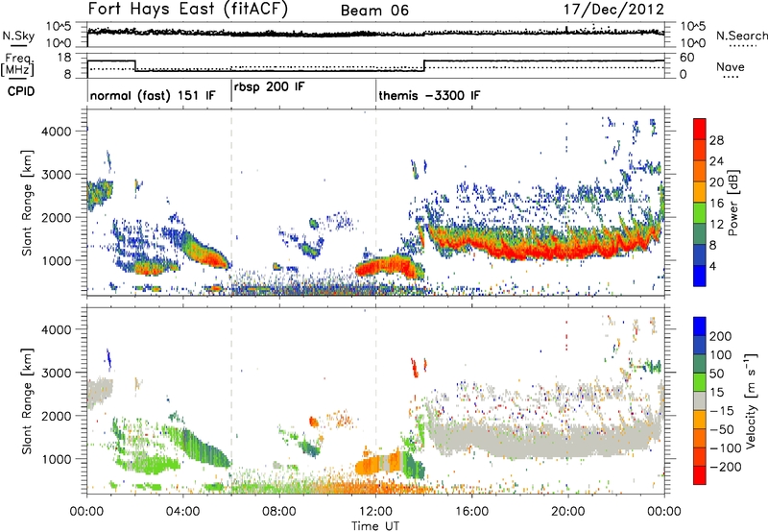Click the '28' tick on Power colorbar
Viewport: 768px width, 532px height.
[716, 140]
